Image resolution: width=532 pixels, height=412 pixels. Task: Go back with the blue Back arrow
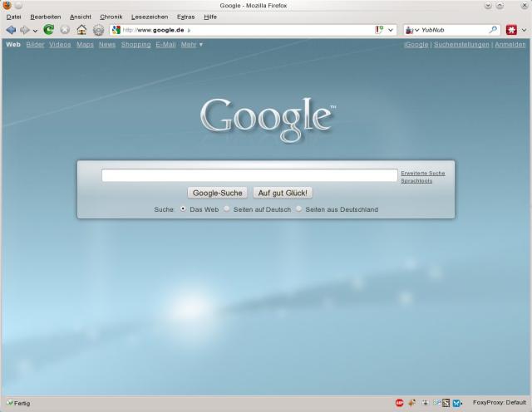[x=11, y=30]
